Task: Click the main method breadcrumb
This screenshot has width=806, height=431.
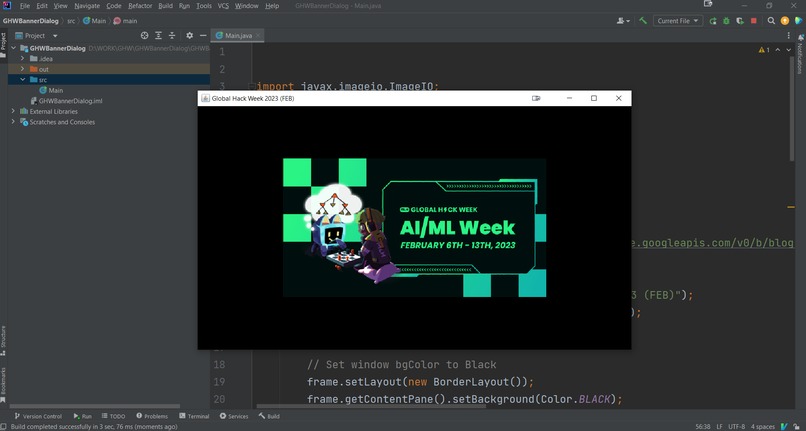Action: (125, 21)
